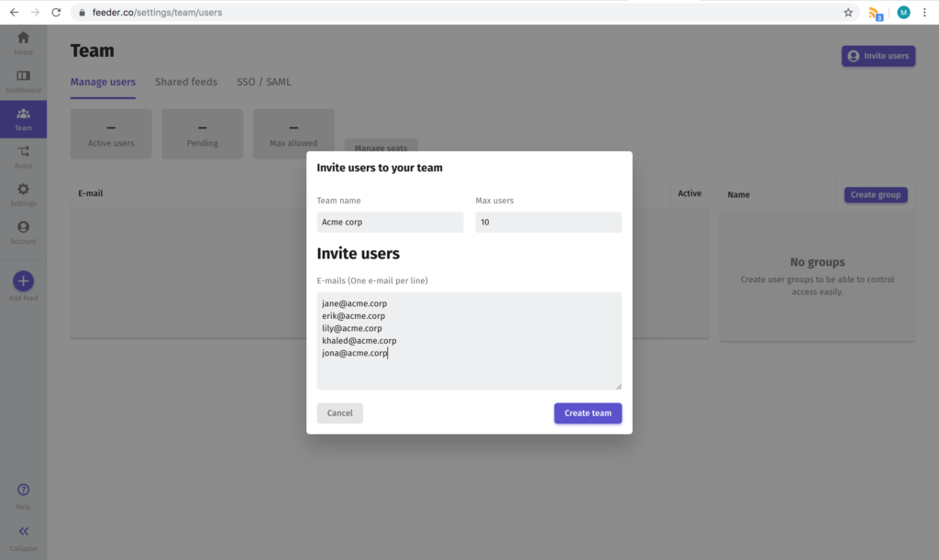
Task: Bookmark this page with star icon
Action: (848, 12)
